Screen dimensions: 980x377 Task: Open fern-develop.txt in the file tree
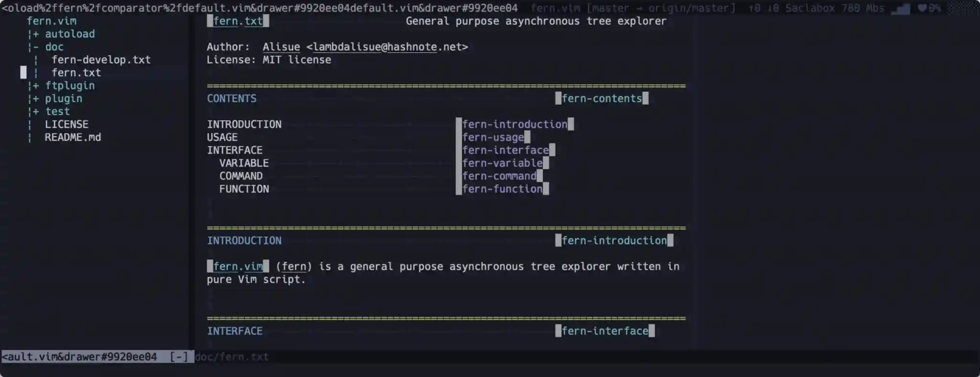[101, 60]
